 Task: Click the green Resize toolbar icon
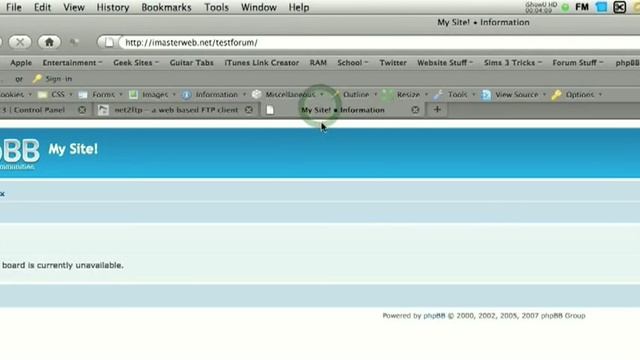pyautogui.click(x=387, y=95)
